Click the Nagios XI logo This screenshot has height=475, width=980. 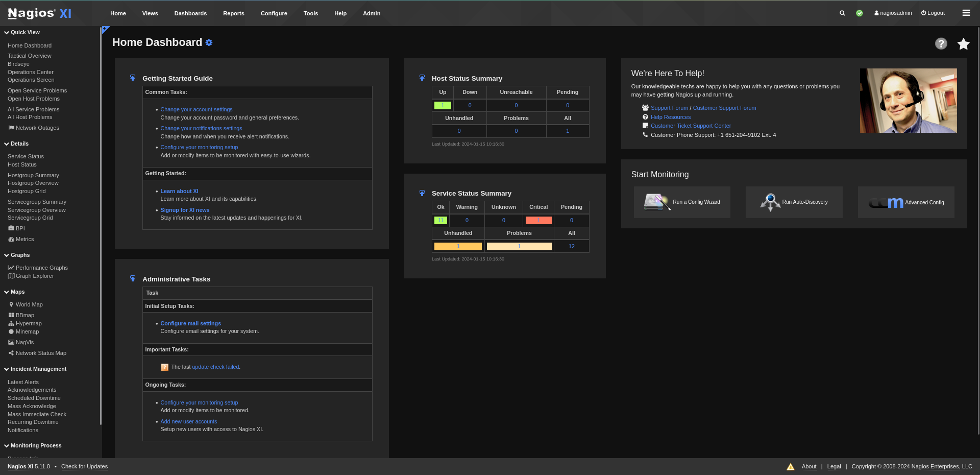pyautogui.click(x=39, y=13)
